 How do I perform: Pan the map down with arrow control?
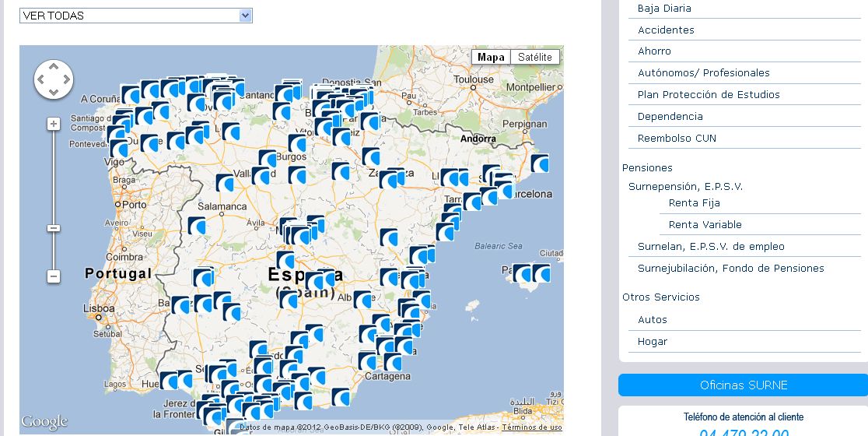54,92
